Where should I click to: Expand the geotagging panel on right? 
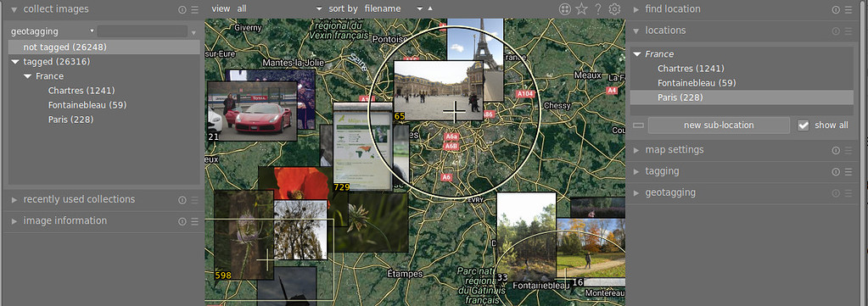(x=636, y=193)
